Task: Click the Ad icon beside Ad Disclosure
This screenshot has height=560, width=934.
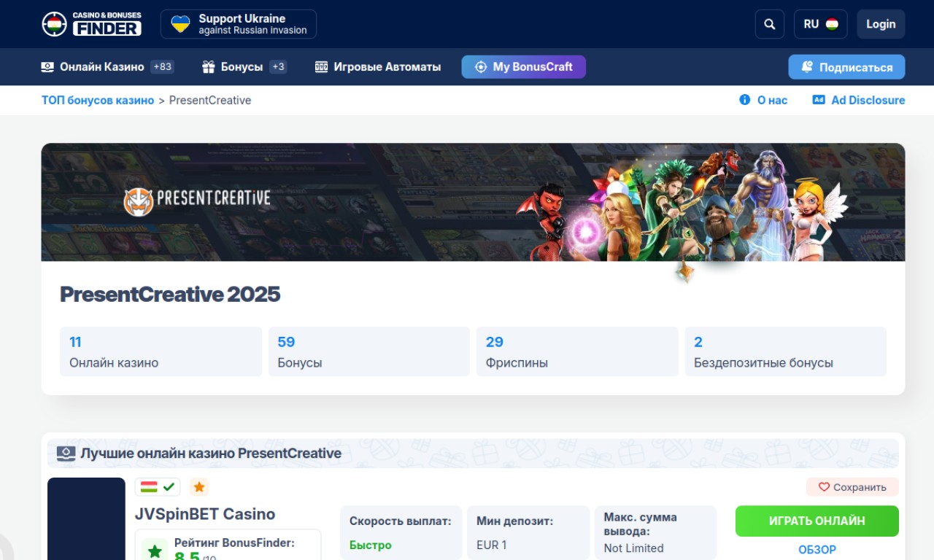Action: point(819,100)
